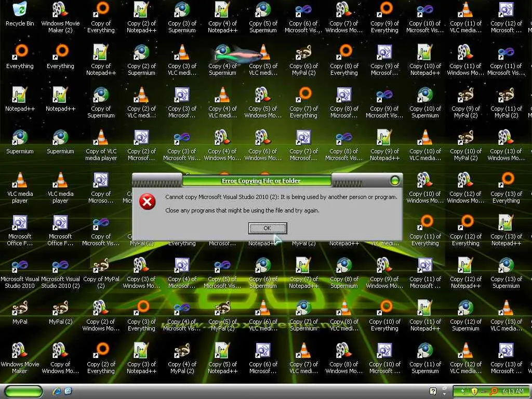532x399 pixels.
Task: Select the MyPal desktop shortcut
Action: point(20,312)
